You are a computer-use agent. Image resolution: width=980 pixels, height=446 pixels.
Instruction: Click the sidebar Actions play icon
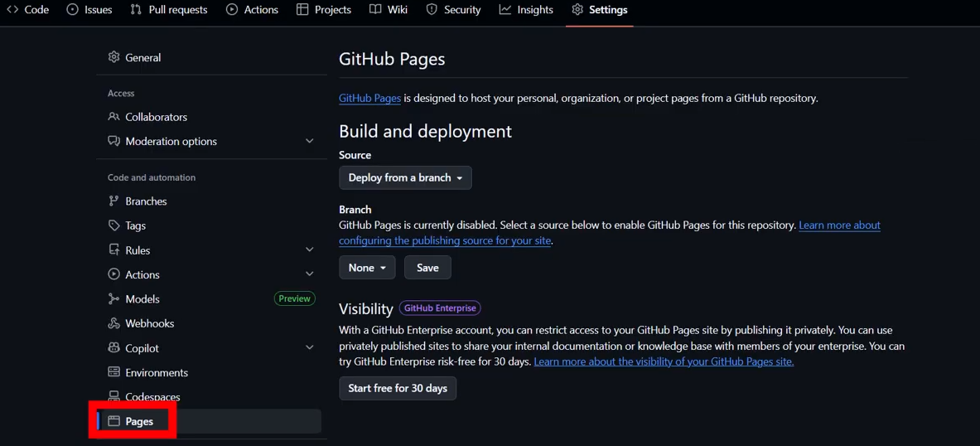pyautogui.click(x=113, y=274)
